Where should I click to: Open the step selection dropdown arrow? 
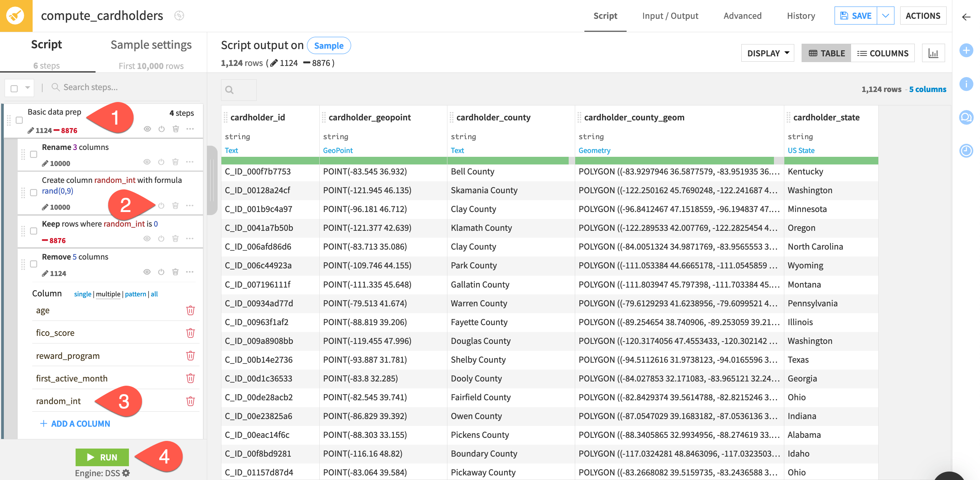[27, 87]
